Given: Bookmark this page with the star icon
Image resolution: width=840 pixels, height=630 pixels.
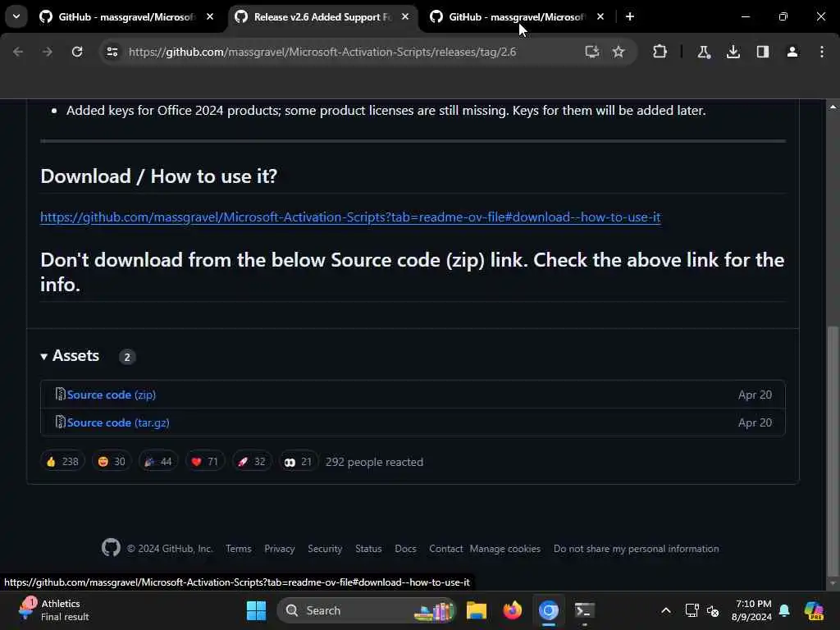Looking at the screenshot, I should (619, 52).
